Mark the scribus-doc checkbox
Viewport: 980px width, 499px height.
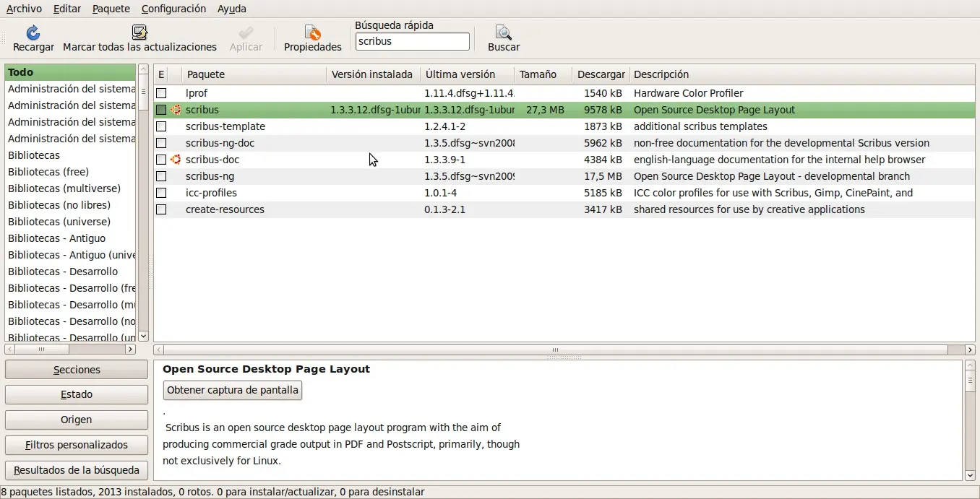tap(161, 160)
